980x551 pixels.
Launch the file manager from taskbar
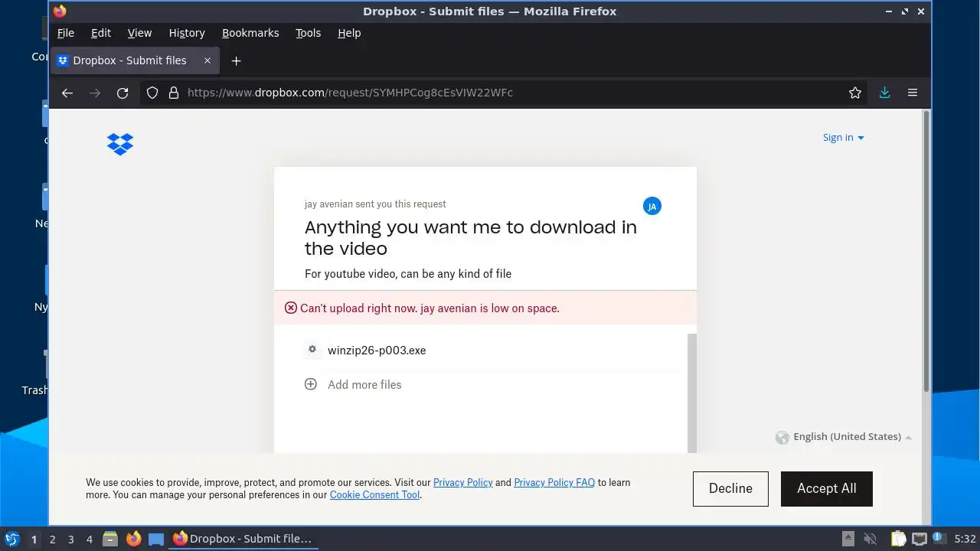(110, 539)
